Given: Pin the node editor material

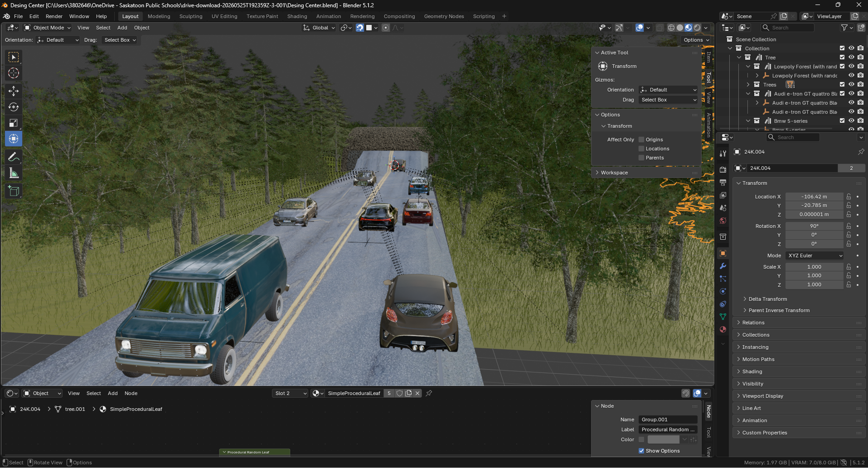Looking at the screenshot, I should (x=429, y=393).
